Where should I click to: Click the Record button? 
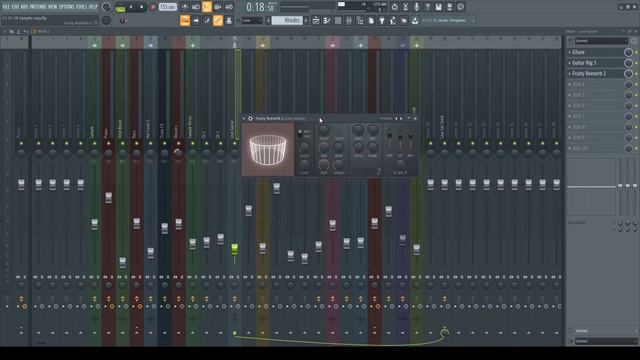click(x=153, y=7)
